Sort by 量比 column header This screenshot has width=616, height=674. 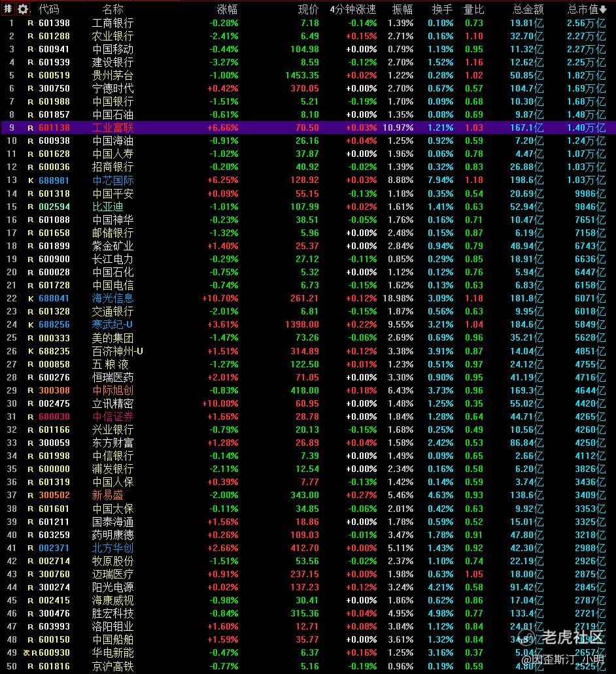[473, 9]
